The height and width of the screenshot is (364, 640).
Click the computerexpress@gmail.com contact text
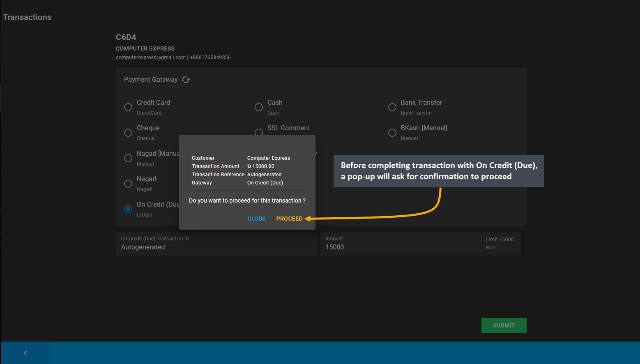(x=151, y=58)
